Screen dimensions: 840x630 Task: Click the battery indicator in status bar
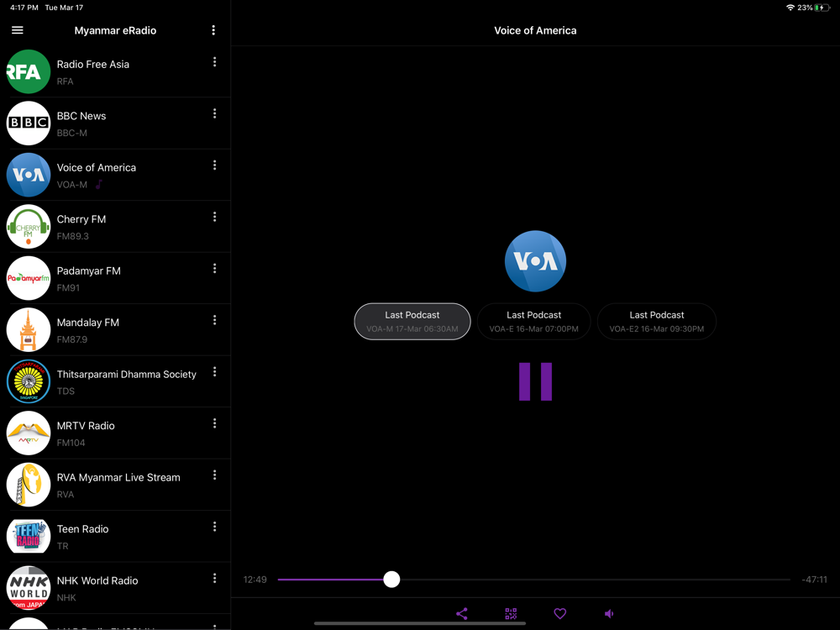tap(822, 8)
